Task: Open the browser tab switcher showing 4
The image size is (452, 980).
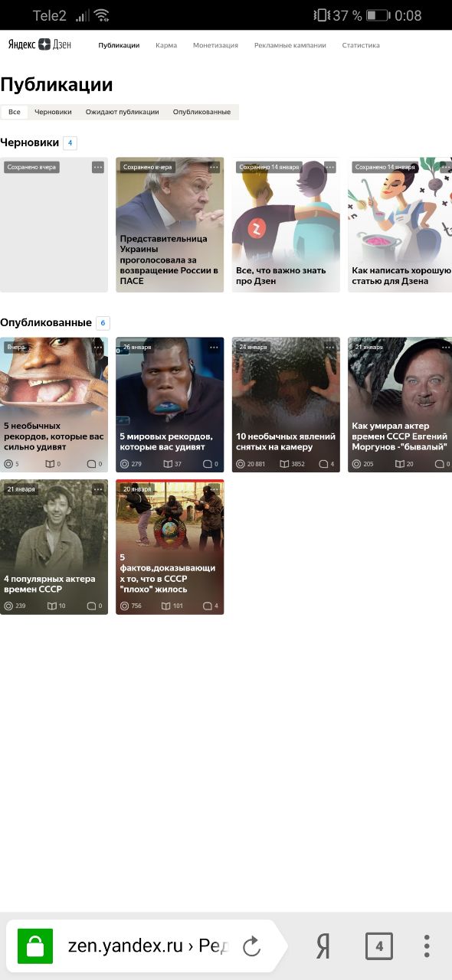Action: pos(379,946)
